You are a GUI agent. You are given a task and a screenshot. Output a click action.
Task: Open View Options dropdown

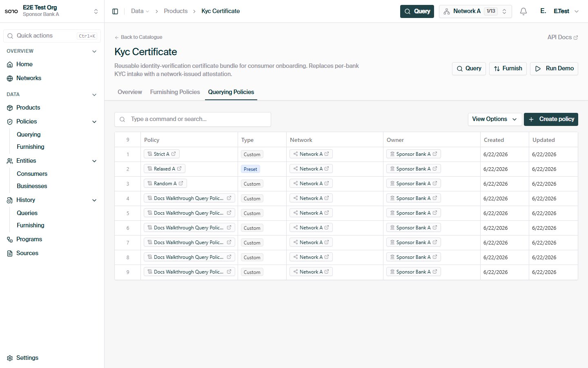click(x=495, y=119)
